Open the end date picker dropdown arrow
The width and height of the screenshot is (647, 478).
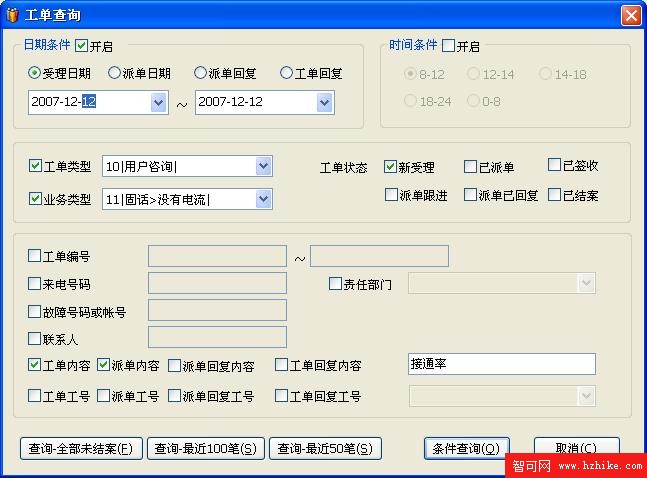(325, 102)
